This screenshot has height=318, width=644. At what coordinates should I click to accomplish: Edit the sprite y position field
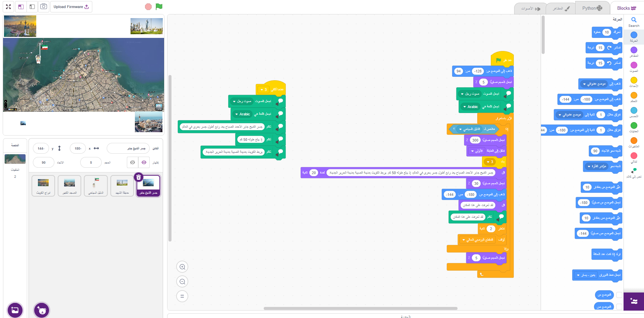click(x=41, y=148)
